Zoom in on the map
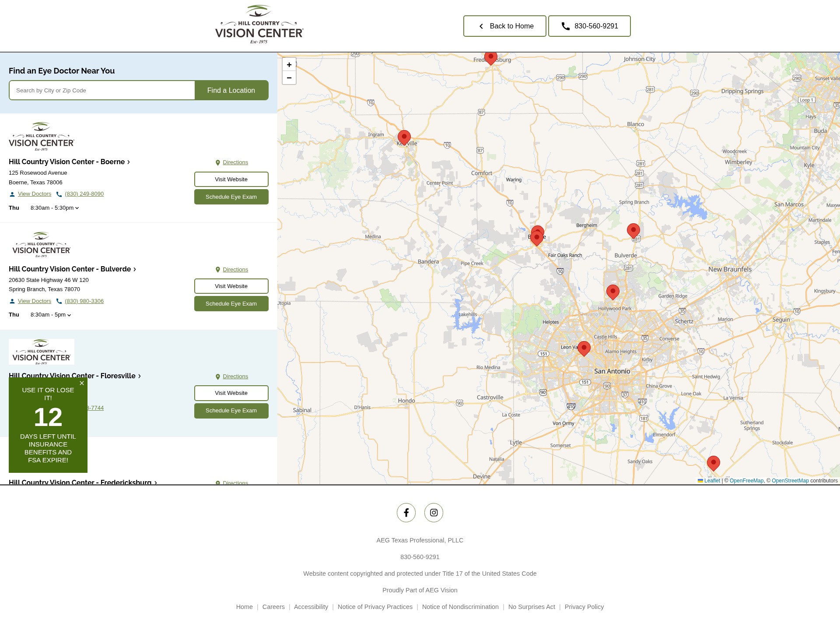 (x=289, y=65)
